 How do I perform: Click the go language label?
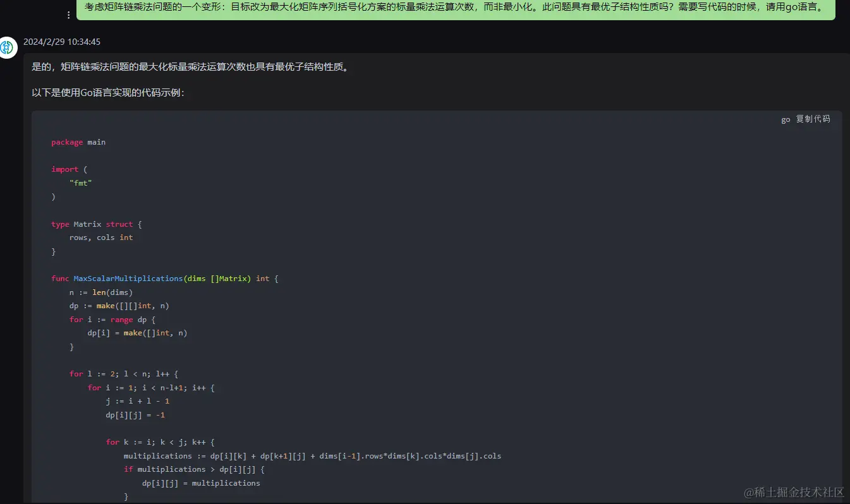click(786, 119)
